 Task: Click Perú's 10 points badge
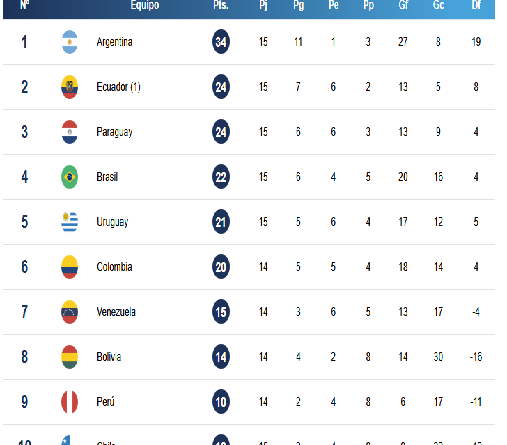point(221,402)
